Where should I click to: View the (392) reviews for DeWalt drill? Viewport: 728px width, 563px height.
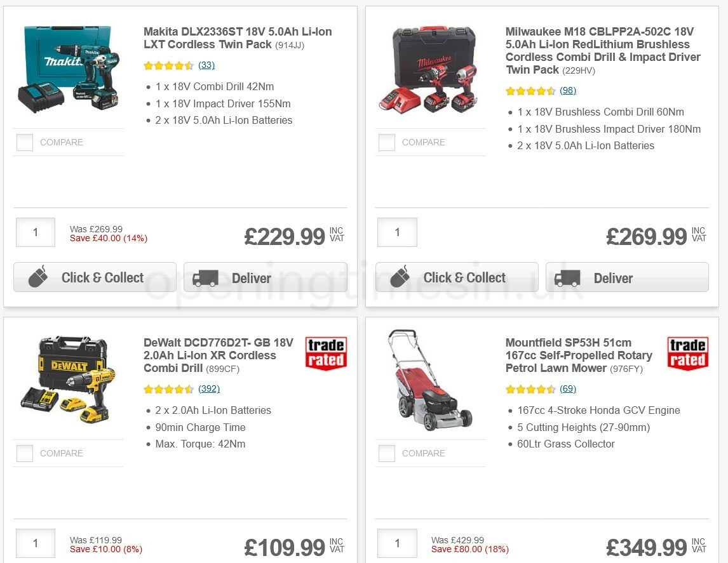click(x=209, y=389)
